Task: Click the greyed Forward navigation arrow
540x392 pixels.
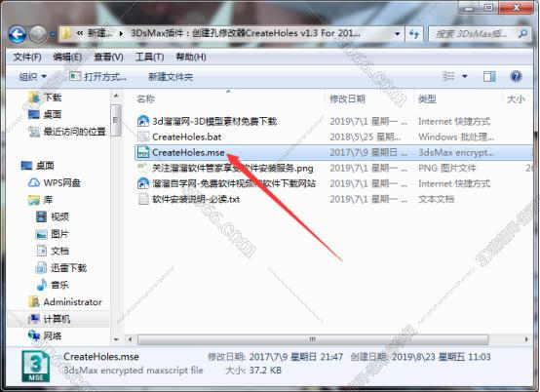Action: (x=37, y=34)
